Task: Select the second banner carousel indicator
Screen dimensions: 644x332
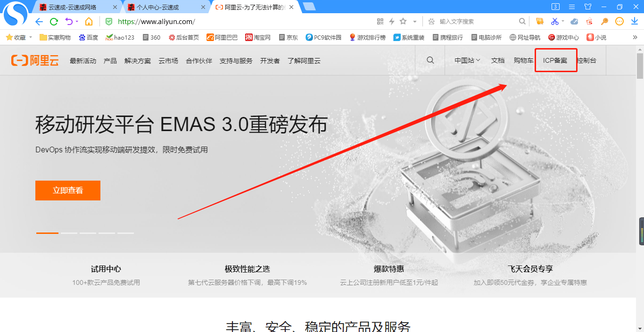Action: pos(69,233)
